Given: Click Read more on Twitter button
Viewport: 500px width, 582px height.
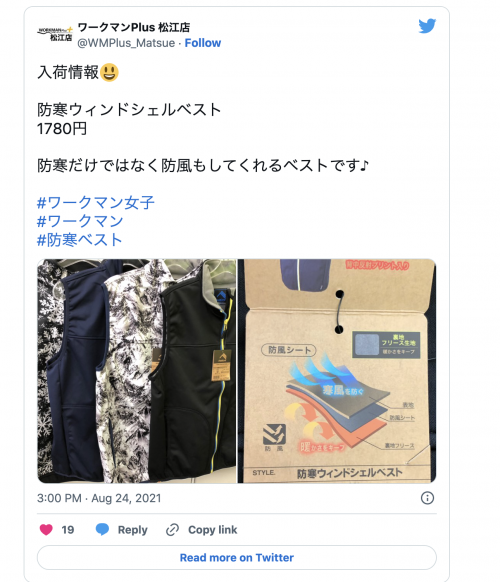Looking at the screenshot, I should 237,558.
